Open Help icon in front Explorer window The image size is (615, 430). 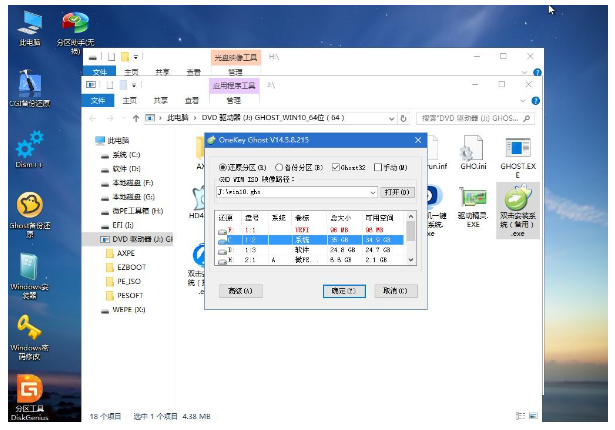(x=535, y=101)
